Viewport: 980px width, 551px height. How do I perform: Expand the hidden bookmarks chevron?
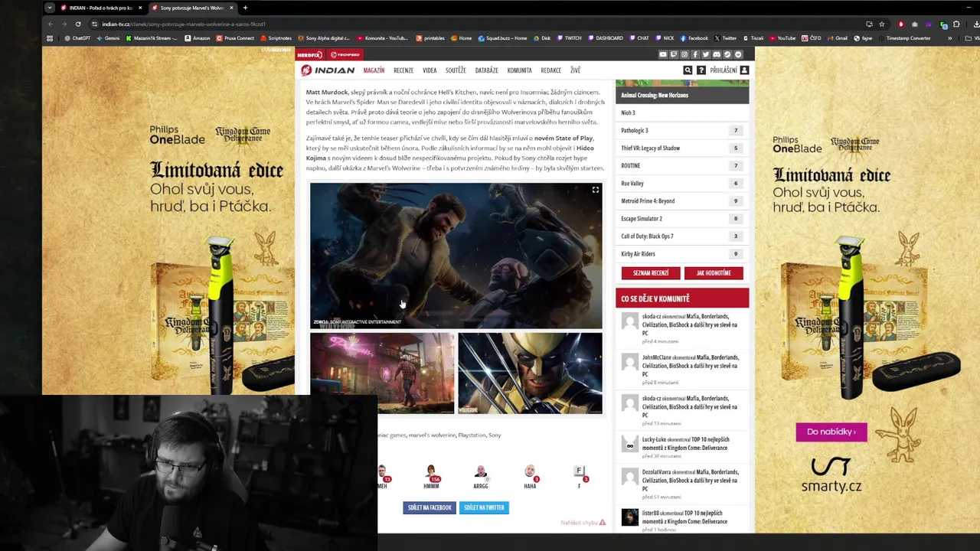tap(950, 38)
